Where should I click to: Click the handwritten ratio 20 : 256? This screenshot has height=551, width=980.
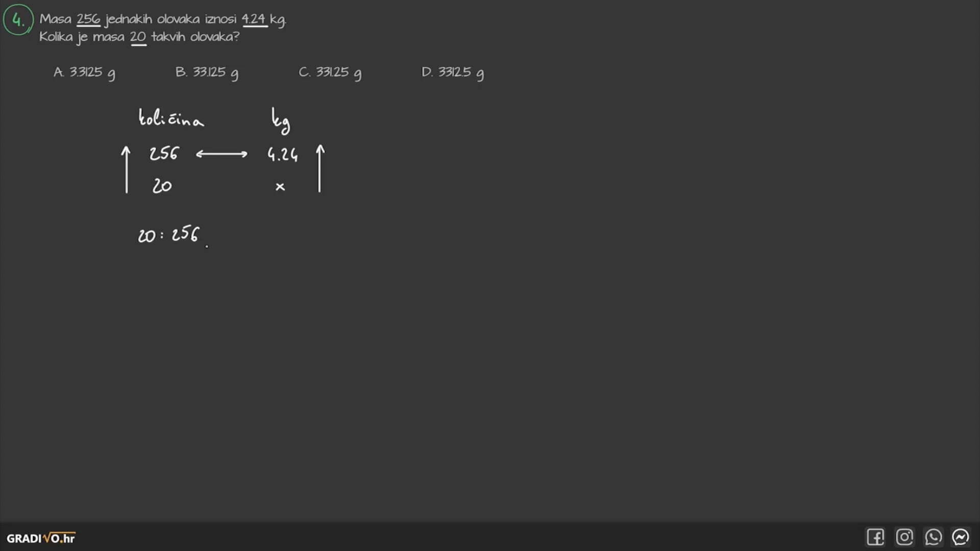pyautogui.click(x=168, y=234)
